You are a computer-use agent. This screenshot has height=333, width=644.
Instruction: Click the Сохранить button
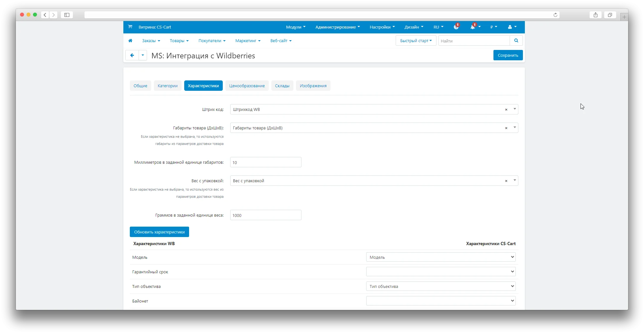[x=508, y=55]
